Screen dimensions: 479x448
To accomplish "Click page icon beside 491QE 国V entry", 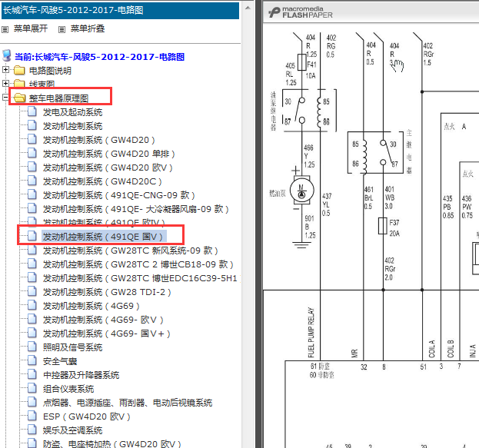I will tap(32, 236).
